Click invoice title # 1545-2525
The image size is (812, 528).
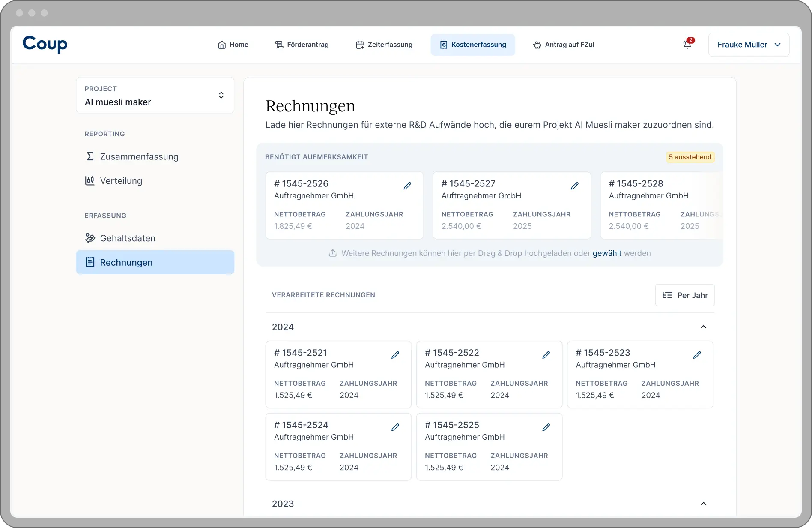pyautogui.click(x=452, y=425)
